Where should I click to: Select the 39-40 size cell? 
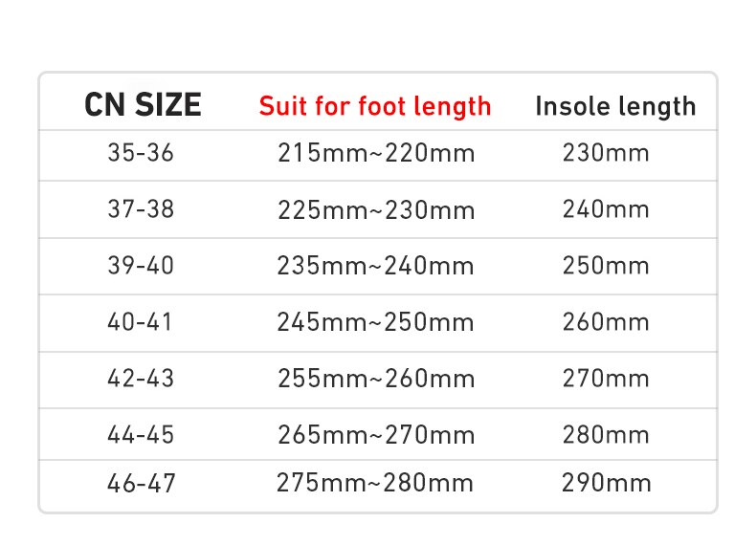point(141,266)
